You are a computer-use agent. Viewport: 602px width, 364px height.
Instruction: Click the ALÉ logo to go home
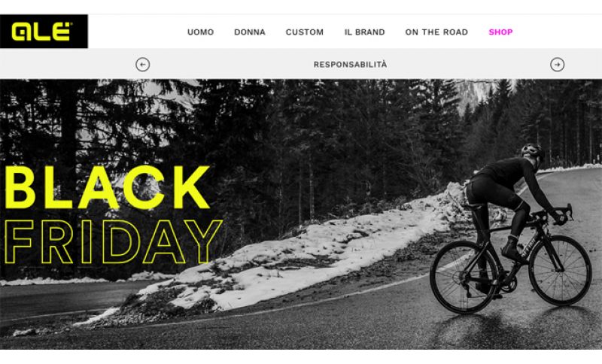point(44,32)
